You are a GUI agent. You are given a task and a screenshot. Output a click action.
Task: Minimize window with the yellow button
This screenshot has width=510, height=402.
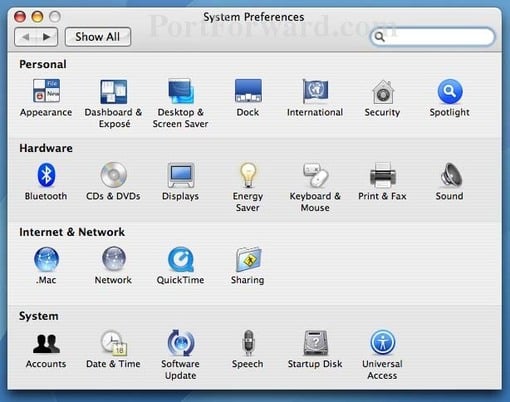pyautogui.click(x=37, y=17)
